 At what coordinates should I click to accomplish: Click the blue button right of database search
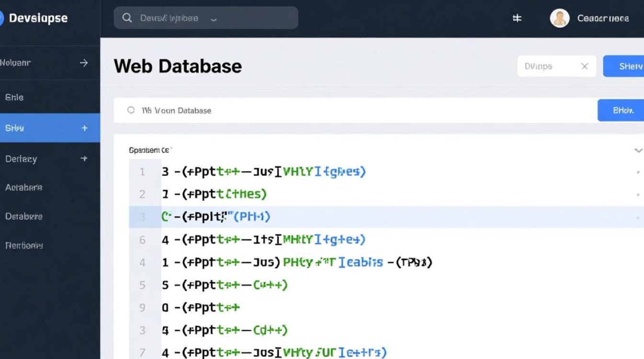(x=622, y=111)
